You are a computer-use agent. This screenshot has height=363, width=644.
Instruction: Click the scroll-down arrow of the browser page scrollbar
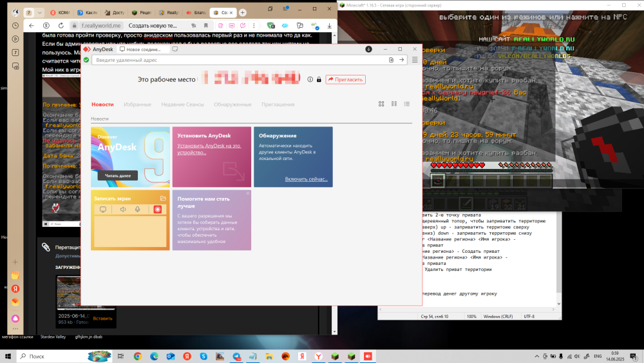pos(334,331)
